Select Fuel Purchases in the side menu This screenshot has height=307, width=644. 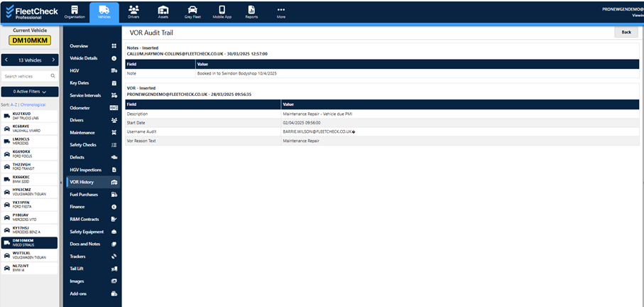pos(92,194)
